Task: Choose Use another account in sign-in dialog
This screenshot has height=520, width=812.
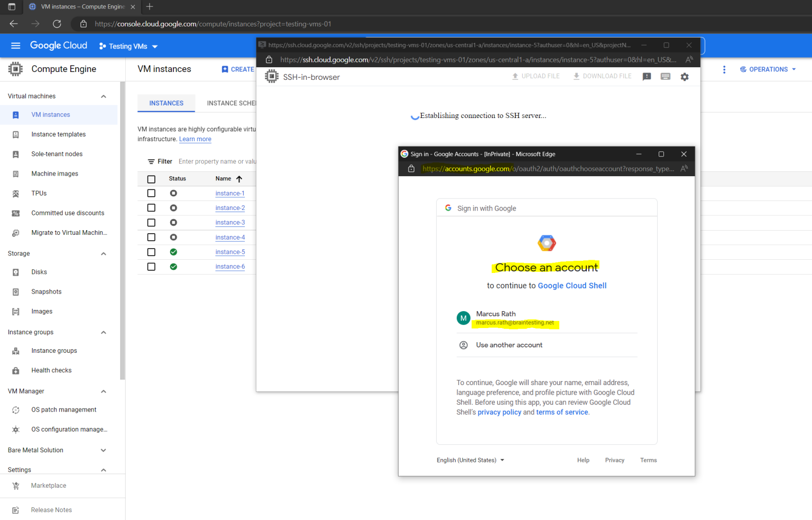Action: [x=509, y=345]
